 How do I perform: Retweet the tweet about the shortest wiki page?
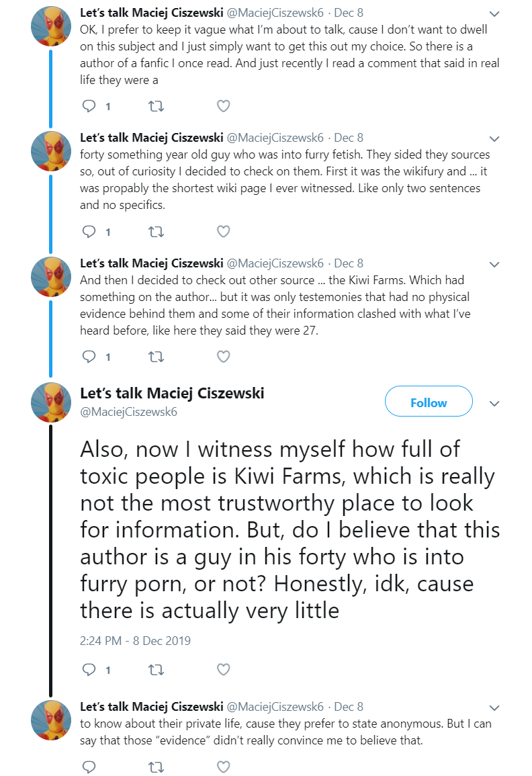coord(157,231)
